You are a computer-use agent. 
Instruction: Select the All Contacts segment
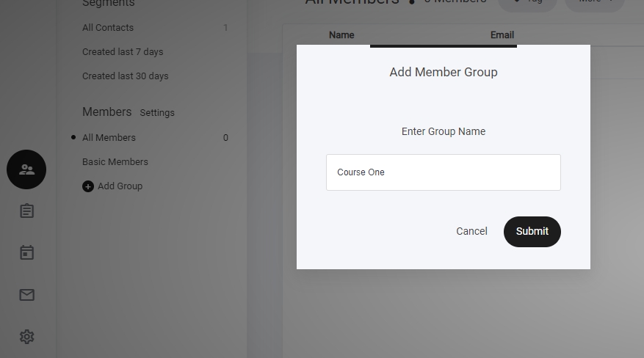point(108,28)
